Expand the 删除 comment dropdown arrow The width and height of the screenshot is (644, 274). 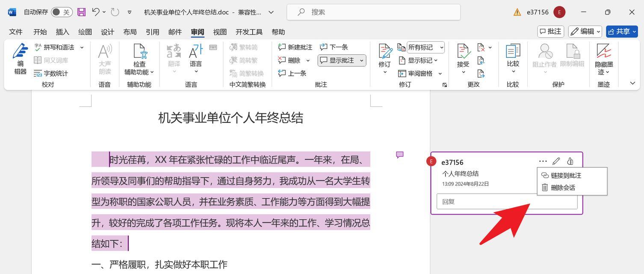click(307, 61)
